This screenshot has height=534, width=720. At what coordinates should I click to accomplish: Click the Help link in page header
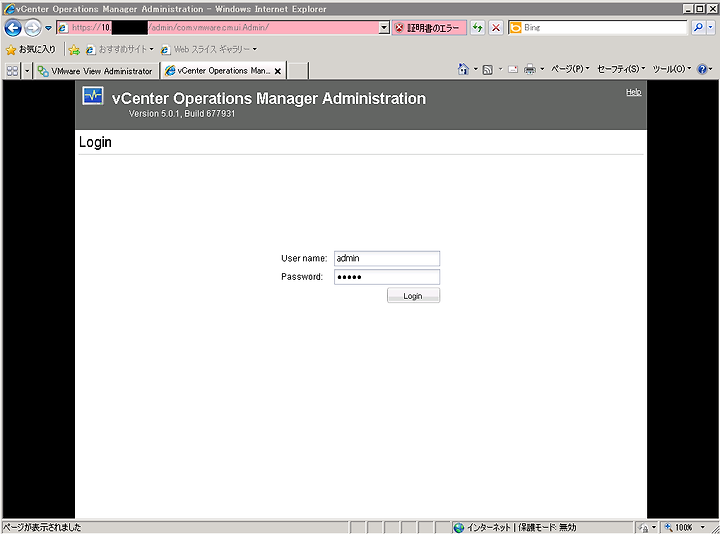coord(634,92)
